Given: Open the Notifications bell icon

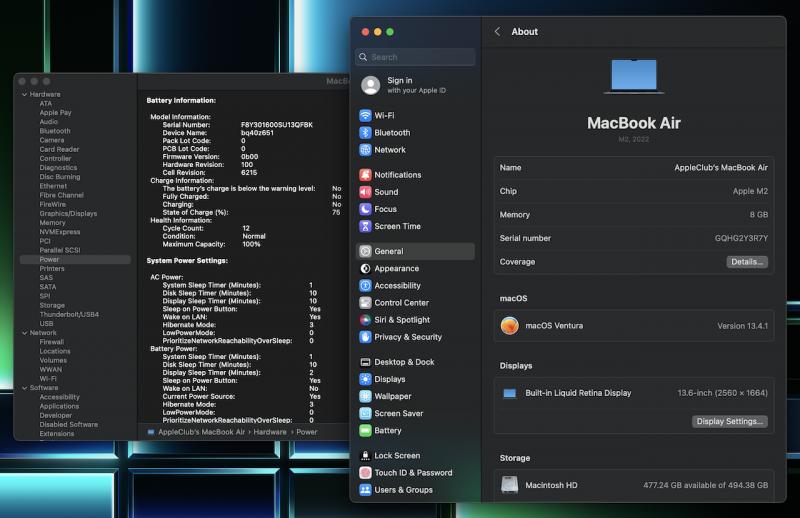Looking at the screenshot, I should pos(365,175).
